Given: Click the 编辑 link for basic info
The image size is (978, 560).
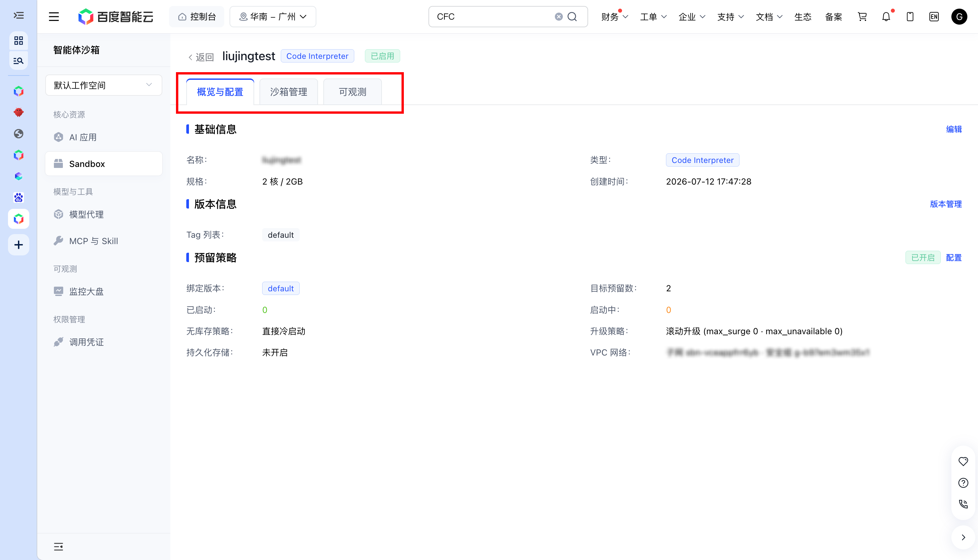Looking at the screenshot, I should 953,129.
